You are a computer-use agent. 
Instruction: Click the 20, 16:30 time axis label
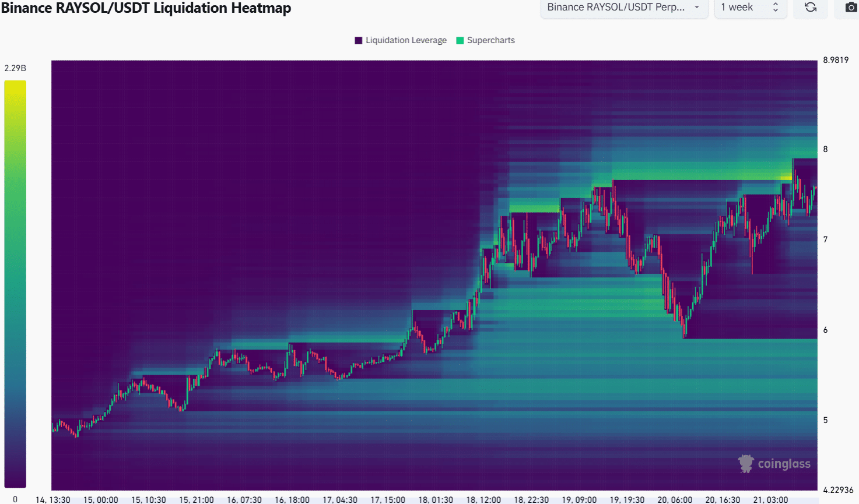pos(723,500)
